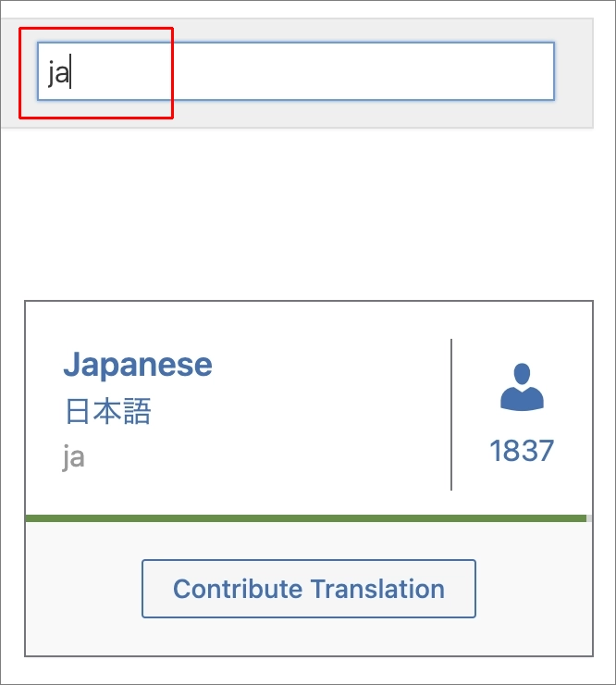Select the gray ja locale code

pos(73,457)
